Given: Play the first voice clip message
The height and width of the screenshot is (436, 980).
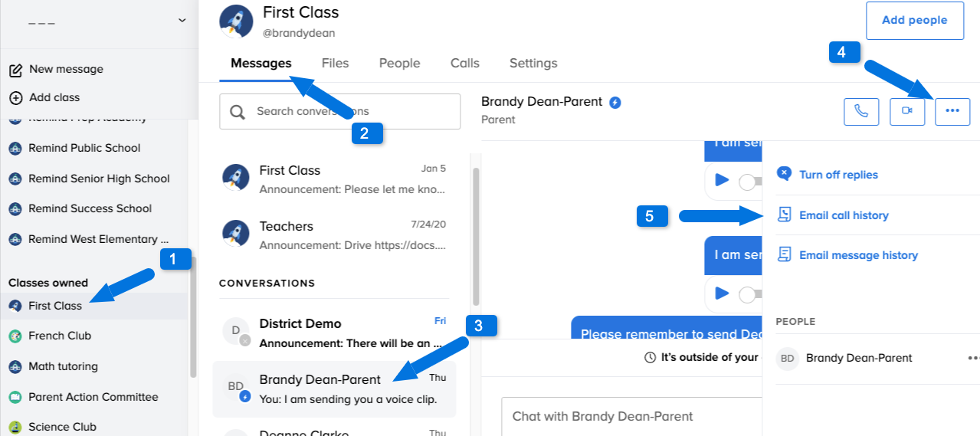Looking at the screenshot, I should tap(721, 180).
